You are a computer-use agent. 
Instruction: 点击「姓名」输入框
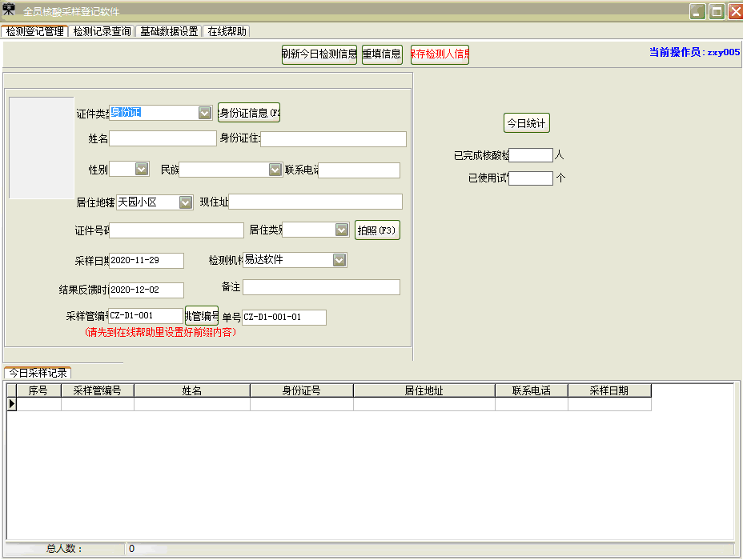tap(163, 138)
